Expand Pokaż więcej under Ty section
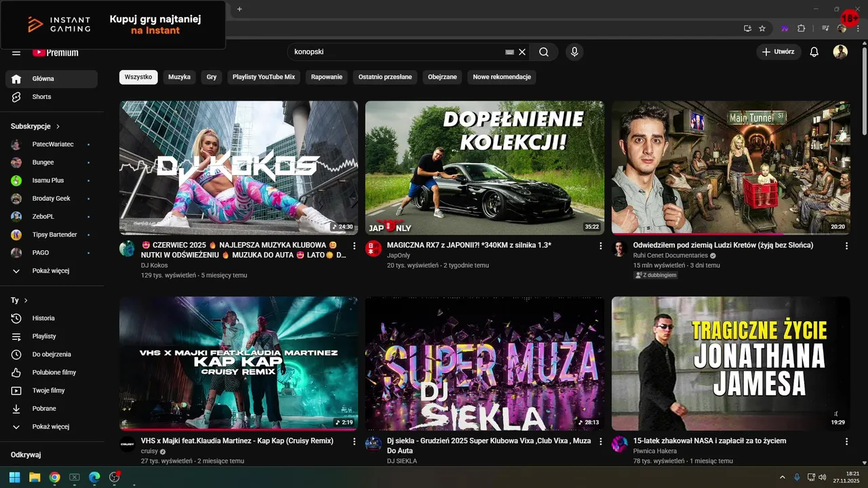Screen dimensions: 868x488 pos(52,426)
